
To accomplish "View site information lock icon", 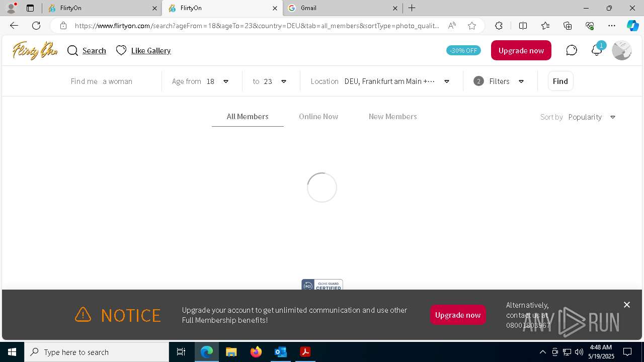I will point(63,26).
